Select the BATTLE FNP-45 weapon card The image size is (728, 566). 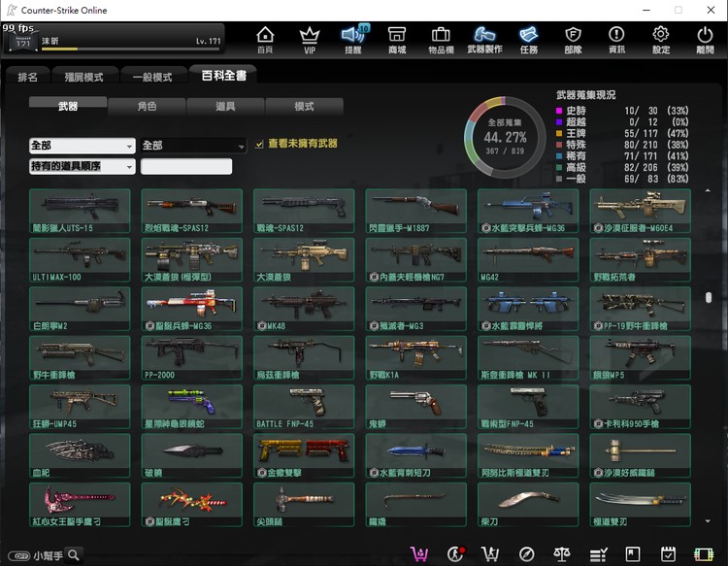coord(304,407)
